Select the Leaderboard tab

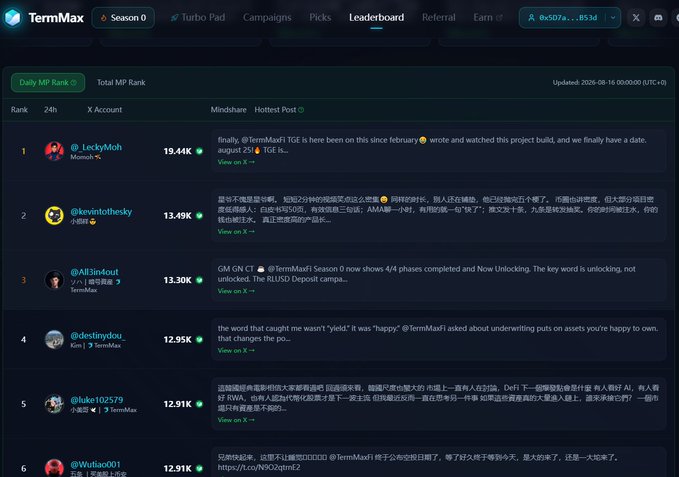coord(376,18)
